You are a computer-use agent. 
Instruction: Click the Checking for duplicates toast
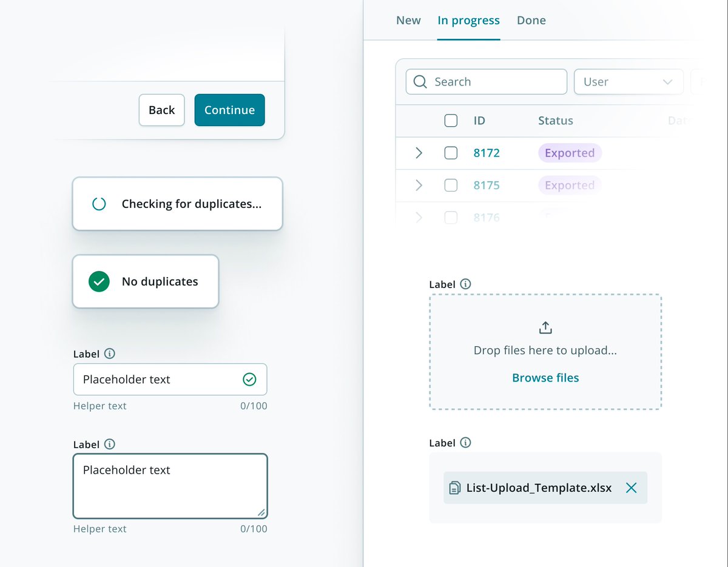pyautogui.click(x=177, y=204)
